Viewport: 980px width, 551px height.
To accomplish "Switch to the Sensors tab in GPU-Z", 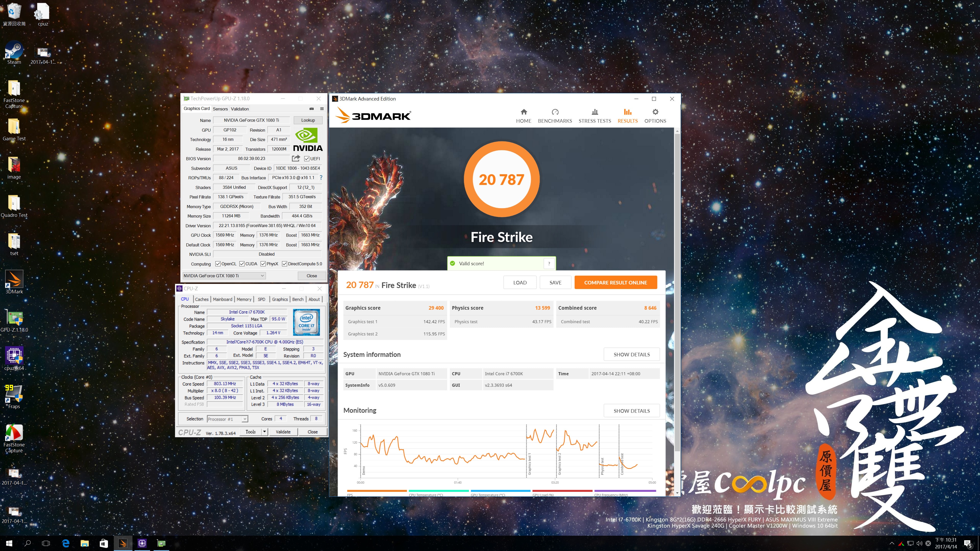I will click(x=220, y=109).
